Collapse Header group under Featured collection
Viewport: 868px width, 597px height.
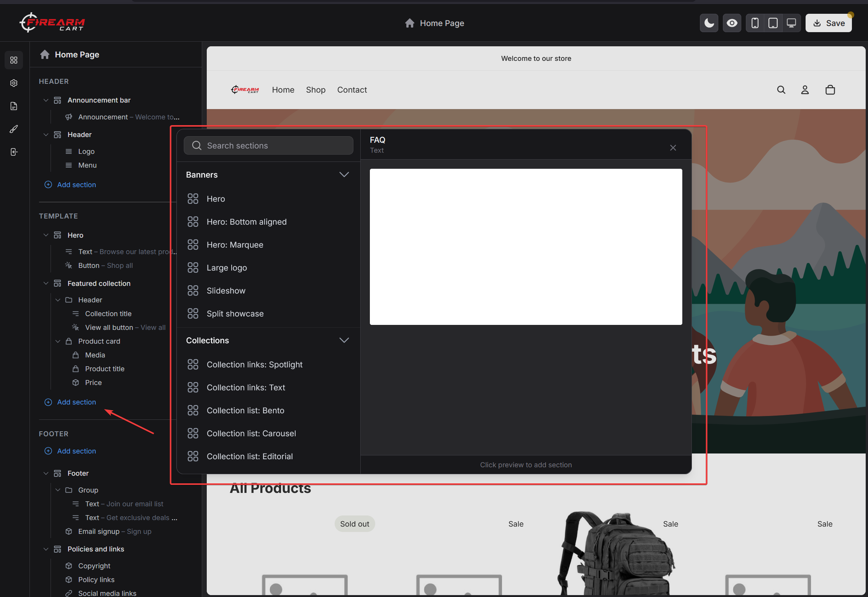[58, 300]
